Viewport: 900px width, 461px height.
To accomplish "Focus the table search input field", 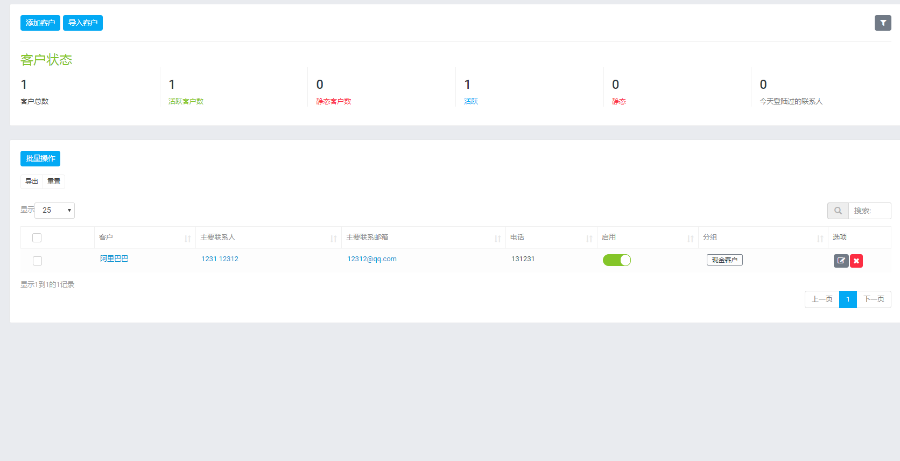I will tap(869, 211).
